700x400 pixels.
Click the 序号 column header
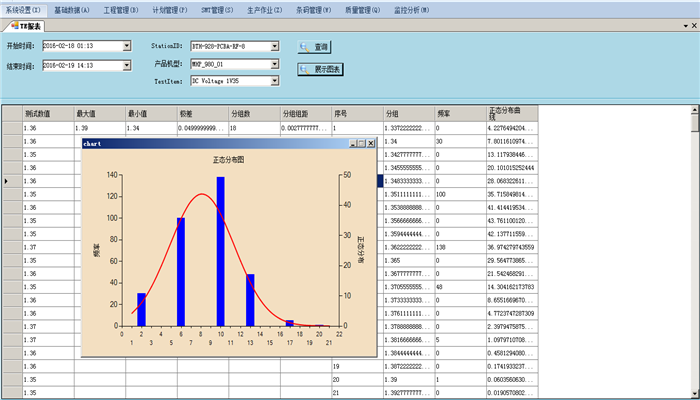click(358, 114)
